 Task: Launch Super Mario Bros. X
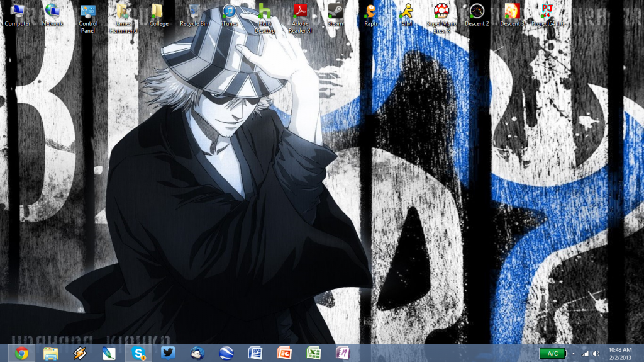pyautogui.click(x=441, y=18)
